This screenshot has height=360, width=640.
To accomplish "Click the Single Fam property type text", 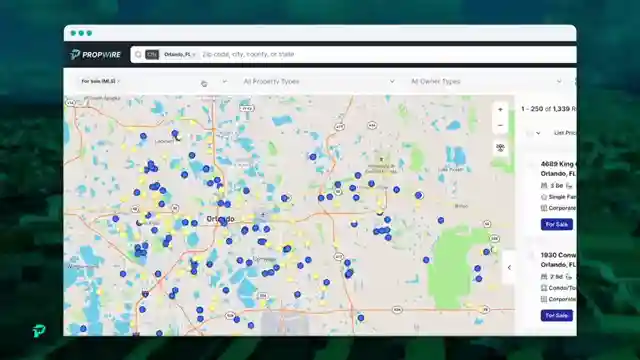I will tap(562, 197).
